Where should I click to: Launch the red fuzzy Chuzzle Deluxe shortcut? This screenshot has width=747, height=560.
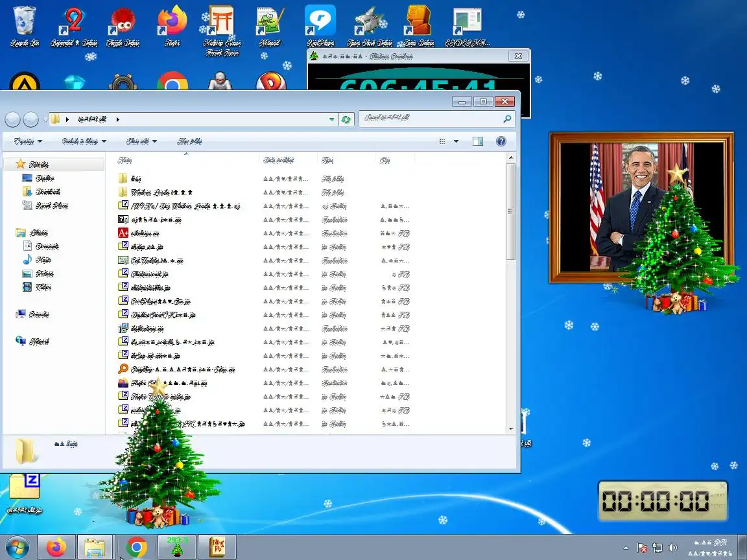pyautogui.click(x=123, y=26)
